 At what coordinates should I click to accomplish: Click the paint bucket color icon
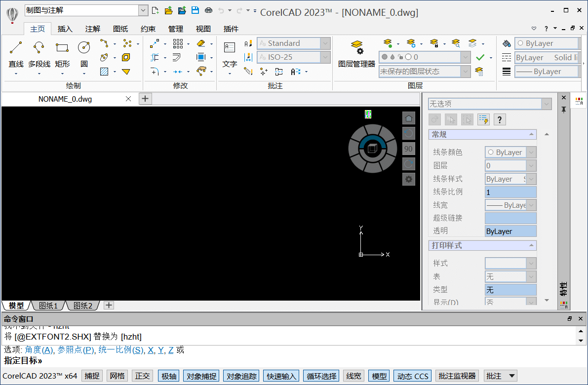tap(507, 43)
